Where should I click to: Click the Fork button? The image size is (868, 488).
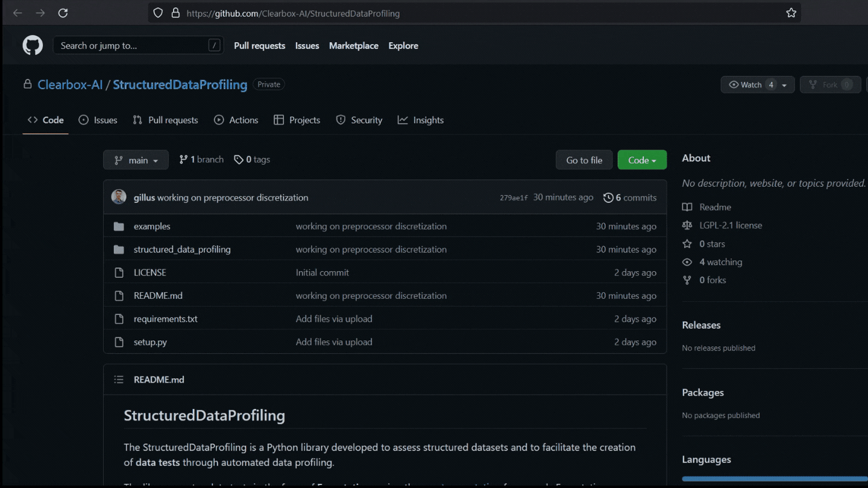point(830,85)
